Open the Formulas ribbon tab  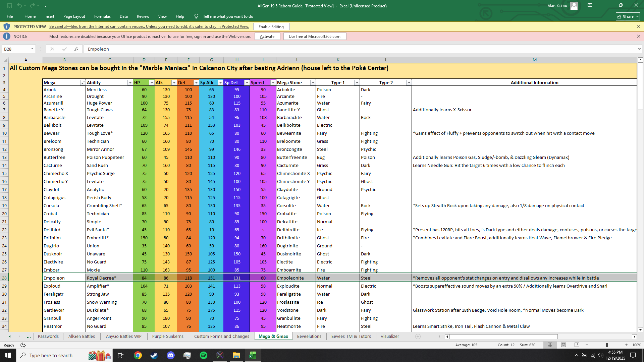102,16
